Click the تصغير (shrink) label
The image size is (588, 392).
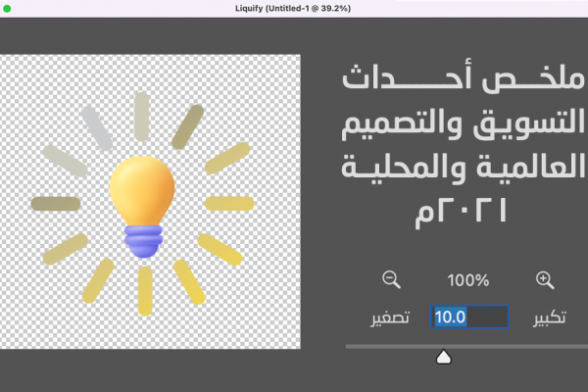pos(389,318)
